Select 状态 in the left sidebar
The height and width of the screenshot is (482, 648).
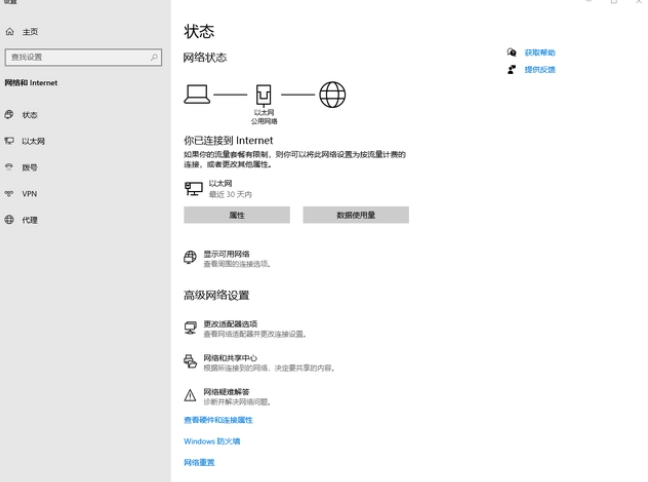[29, 115]
